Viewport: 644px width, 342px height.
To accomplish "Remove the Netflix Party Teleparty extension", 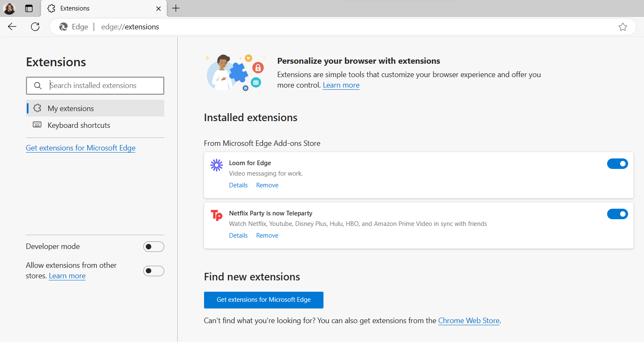I will (267, 236).
